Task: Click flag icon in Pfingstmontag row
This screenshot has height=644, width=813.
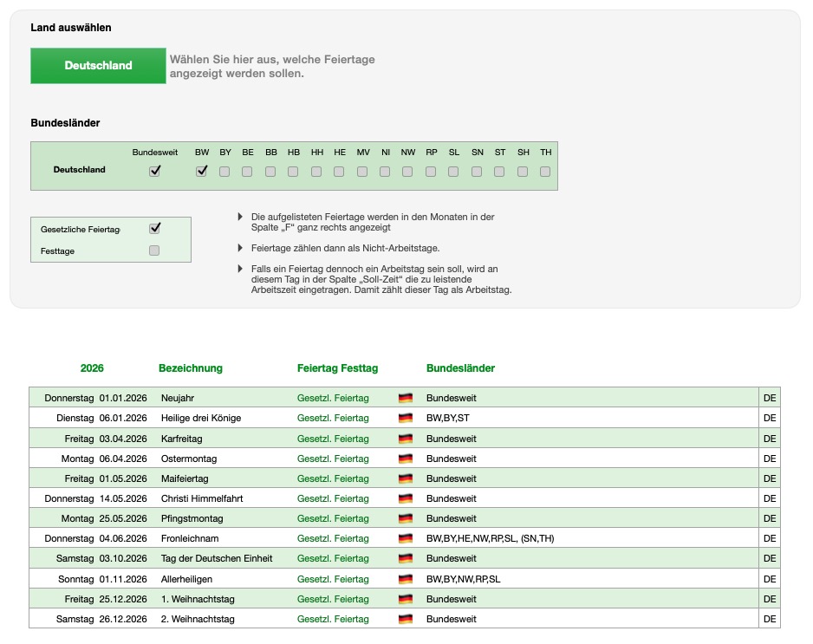Action: pyautogui.click(x=405, y=519)
